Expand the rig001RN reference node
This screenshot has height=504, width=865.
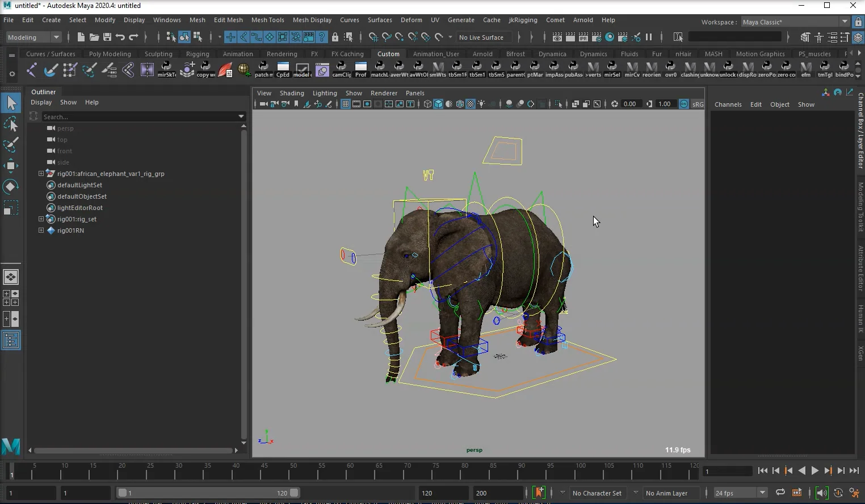[x=41, y=230]
